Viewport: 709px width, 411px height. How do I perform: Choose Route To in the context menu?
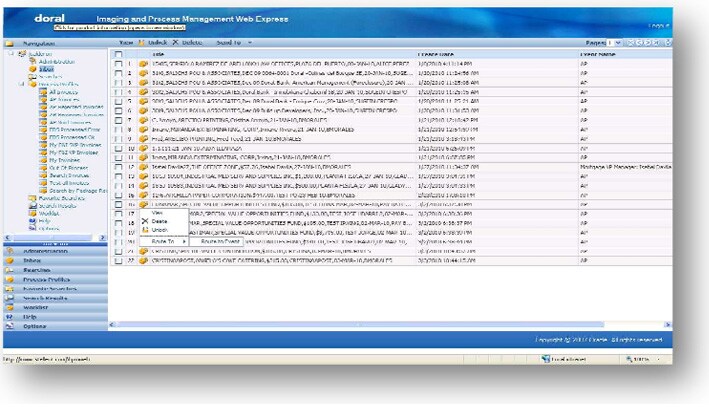(x=164, y=241)
